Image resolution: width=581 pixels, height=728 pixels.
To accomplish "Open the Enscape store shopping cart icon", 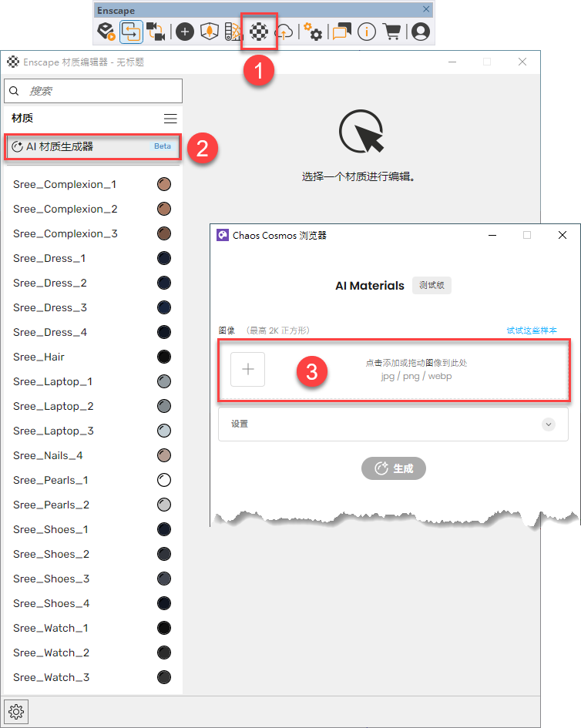I will pos(392,32).
